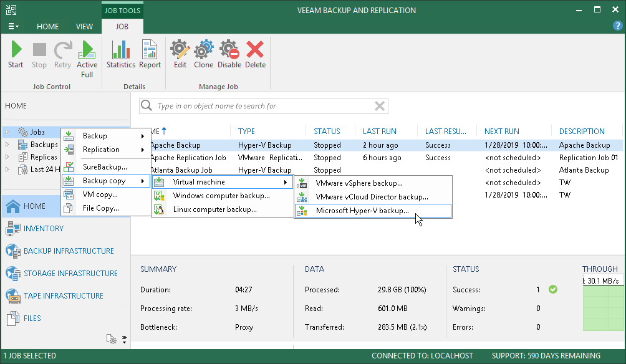Expand the Jobs tree node
Screen dimensions: 626x364
[x=7, y=132]
